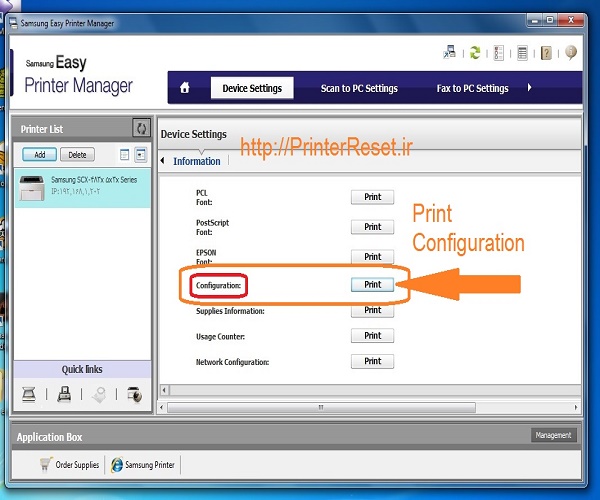
Task: Open the Order Supplies link
Action: [x=77, y=465]
